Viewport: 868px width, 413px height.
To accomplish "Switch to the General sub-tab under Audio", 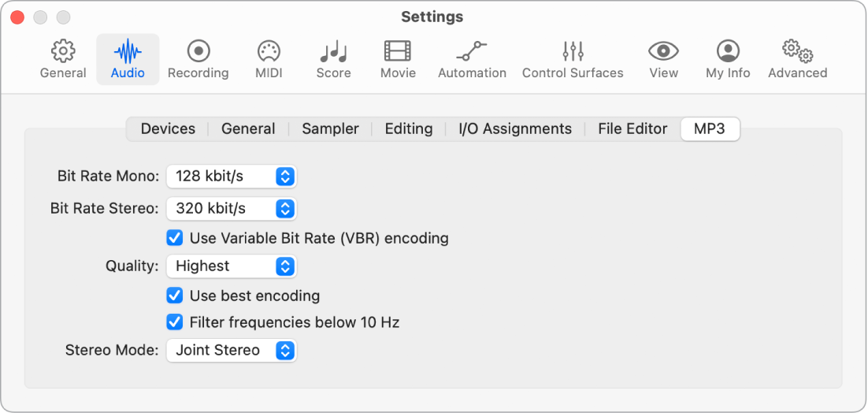I will [x=248, y=128].
